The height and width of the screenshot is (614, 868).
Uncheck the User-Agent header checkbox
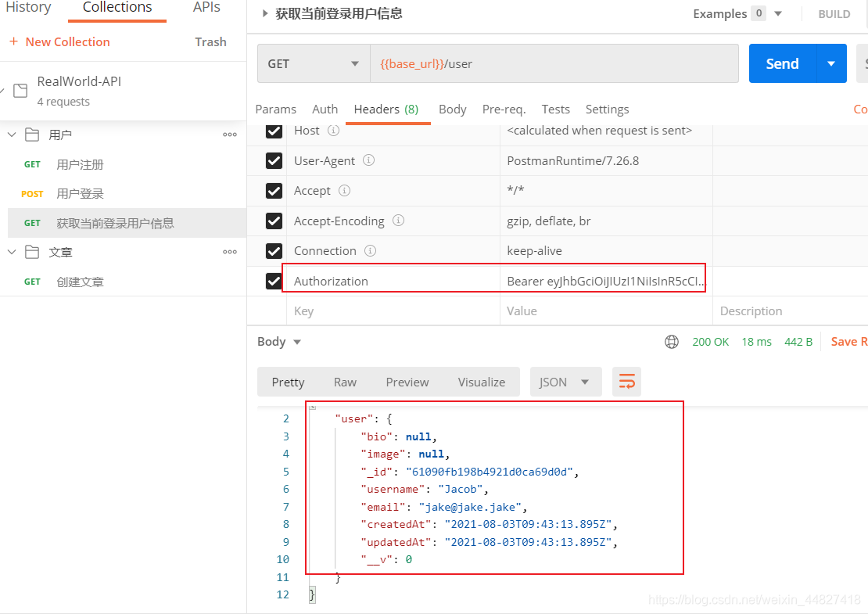click(x=274, y=160)
